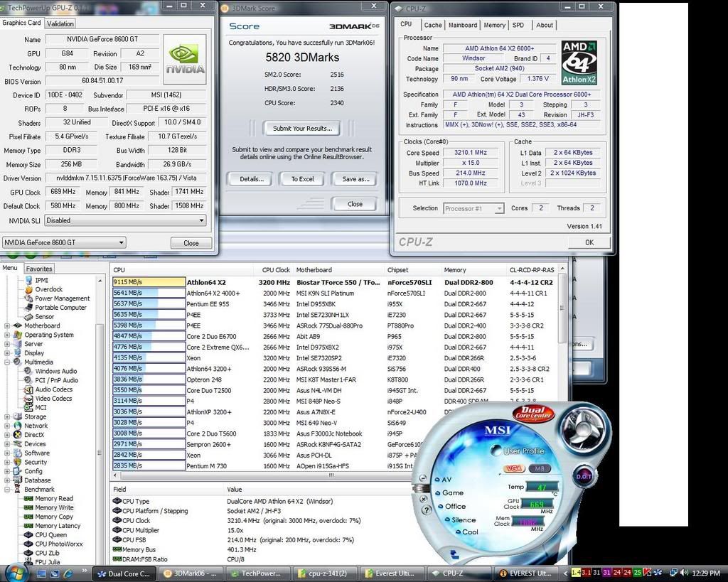Open the Mainboard tab in CPU-Z
This screenshot has width=728, height=582.
462,25
